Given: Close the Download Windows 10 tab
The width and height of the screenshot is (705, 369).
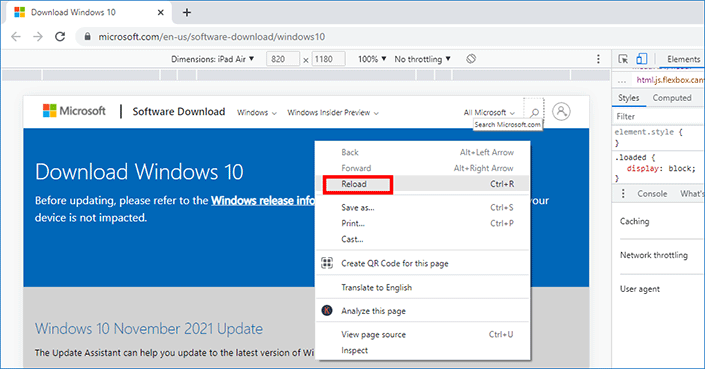Looking at the screenshot, I should coord(161,13).
